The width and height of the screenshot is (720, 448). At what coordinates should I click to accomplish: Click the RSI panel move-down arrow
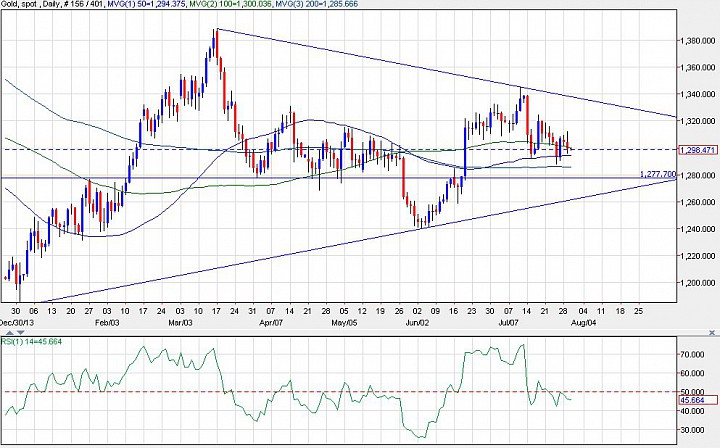pos(21,333)
